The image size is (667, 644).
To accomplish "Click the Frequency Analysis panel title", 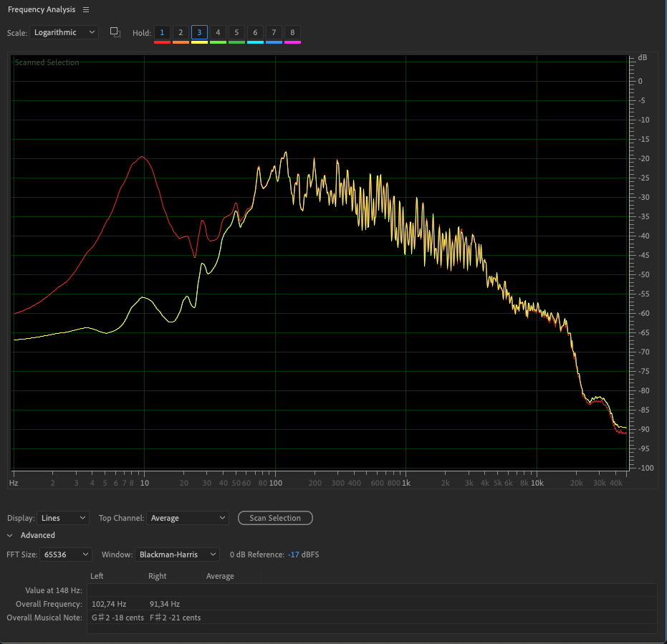I will [x=42, y=9].
